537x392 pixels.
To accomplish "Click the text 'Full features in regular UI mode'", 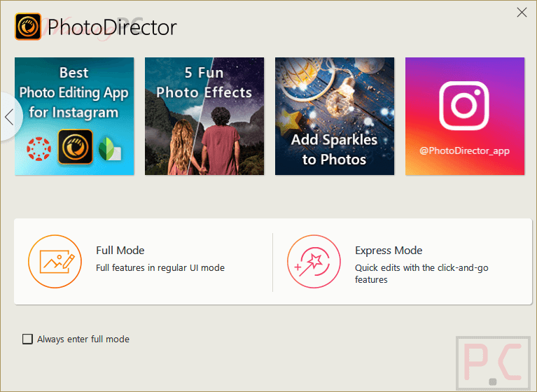I will [160, 267].
